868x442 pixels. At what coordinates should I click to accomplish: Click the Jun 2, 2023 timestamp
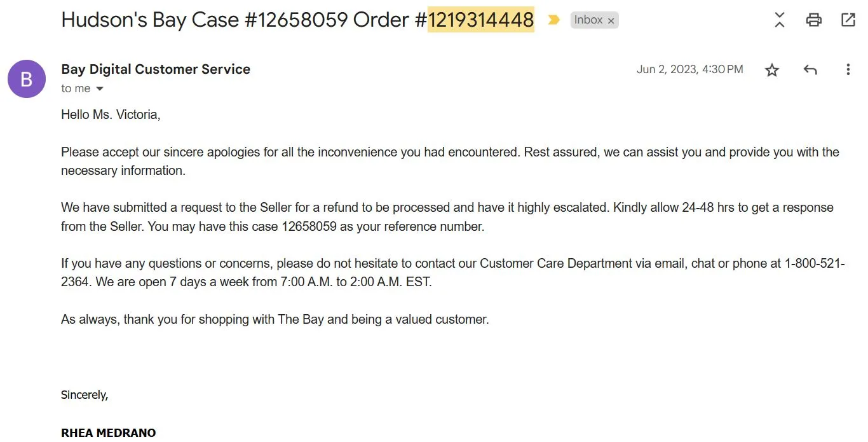(689, 69)
